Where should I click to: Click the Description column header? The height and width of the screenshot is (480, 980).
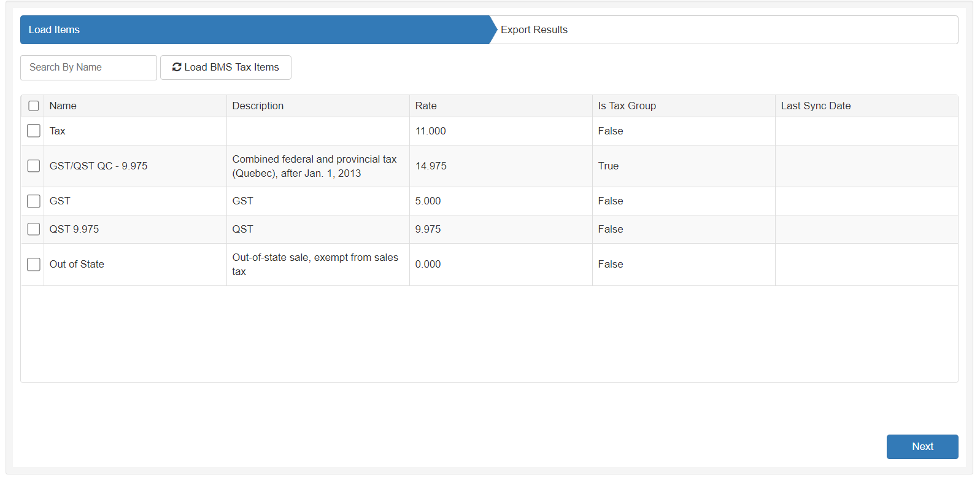(x=258, y=106)
